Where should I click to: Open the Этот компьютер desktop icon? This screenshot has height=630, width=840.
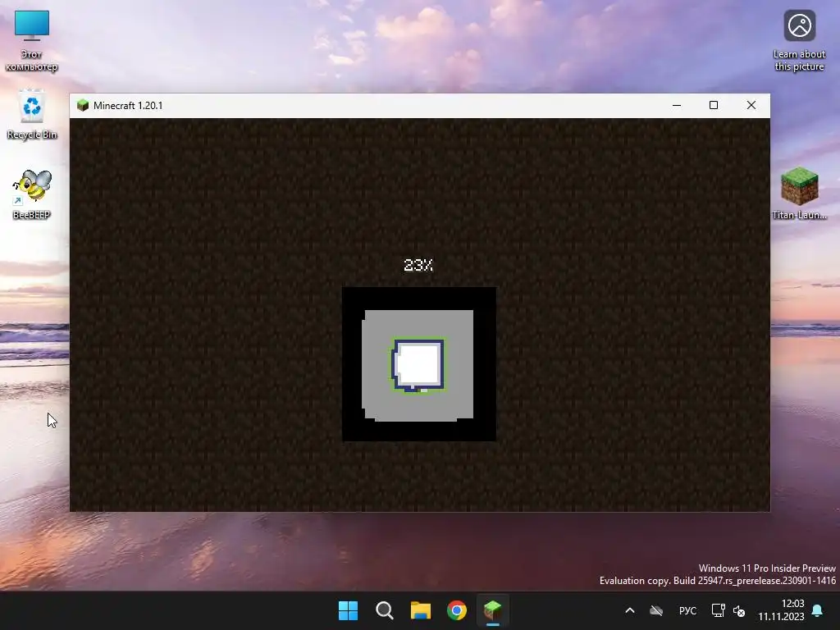pyautogui.click(x=32, y=40)
